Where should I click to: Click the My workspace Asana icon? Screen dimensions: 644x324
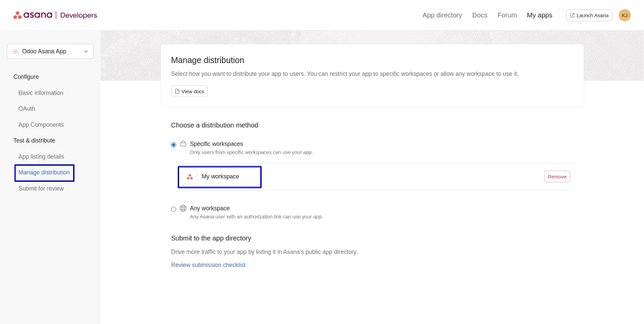coord(190,176)
